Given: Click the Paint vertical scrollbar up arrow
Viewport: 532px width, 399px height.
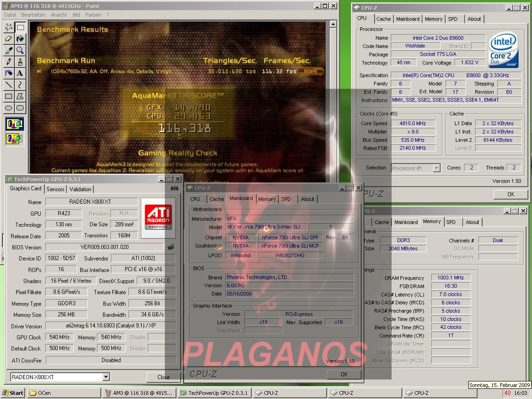Looking at the screenshot, I should (x=333, y=24).
